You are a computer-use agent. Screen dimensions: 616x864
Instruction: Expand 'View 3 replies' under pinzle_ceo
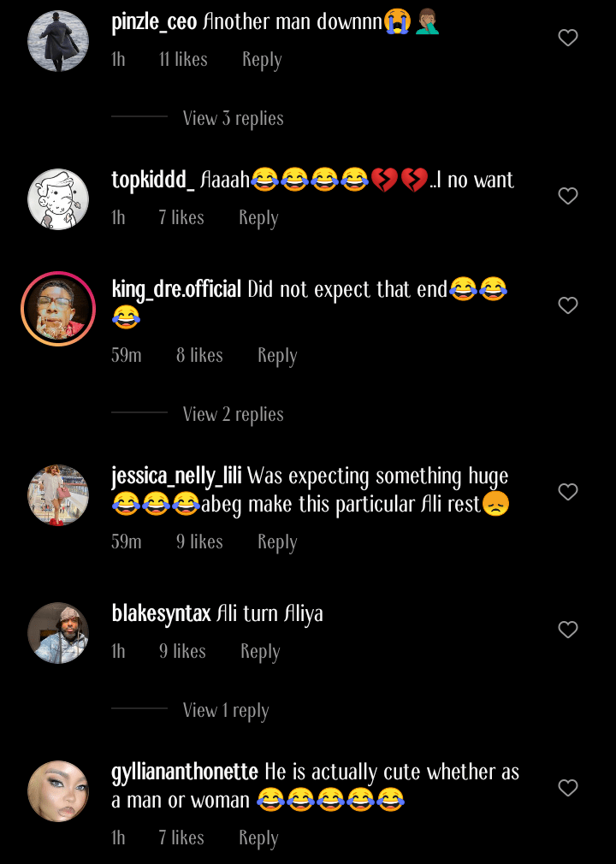click(233, 118)
